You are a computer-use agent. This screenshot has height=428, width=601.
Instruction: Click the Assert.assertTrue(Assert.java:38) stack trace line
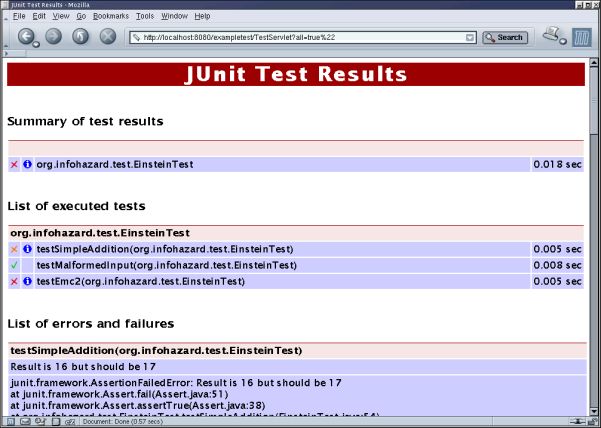(x=138, y=405)
